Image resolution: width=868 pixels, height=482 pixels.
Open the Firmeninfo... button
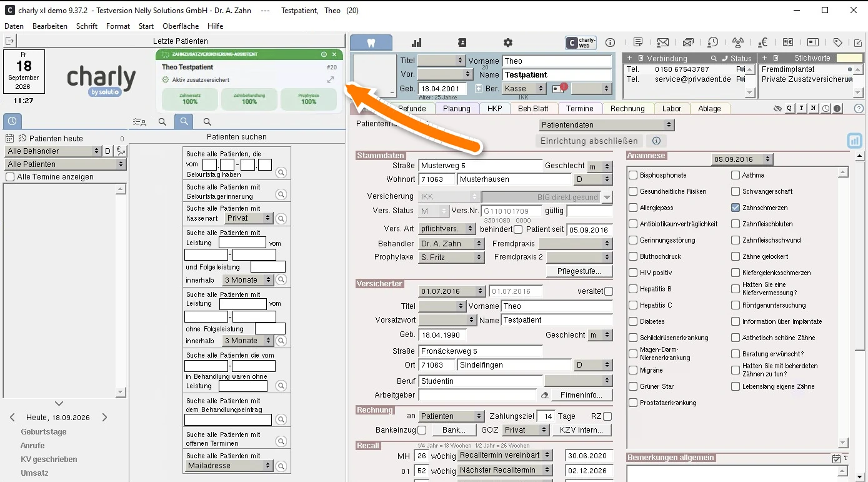pyautogui.click(x=581, y=395)
